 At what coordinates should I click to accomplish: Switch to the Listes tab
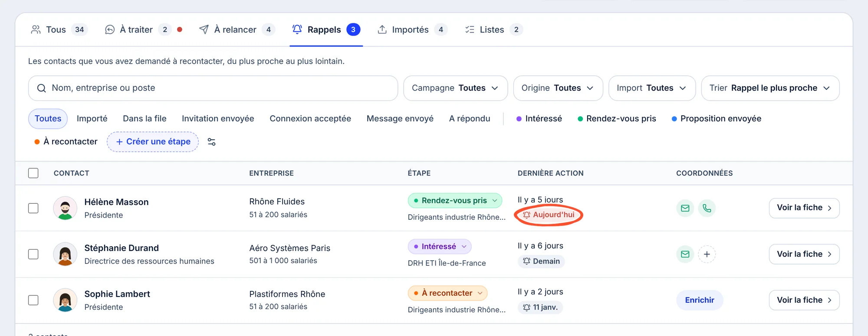[493, 30]
